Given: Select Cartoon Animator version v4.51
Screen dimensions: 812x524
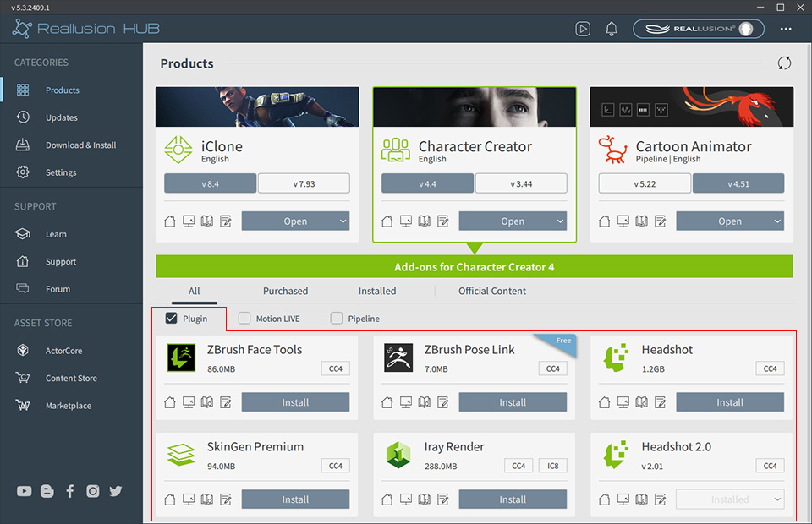Looking at the screenshot, I should coord(738,183).
